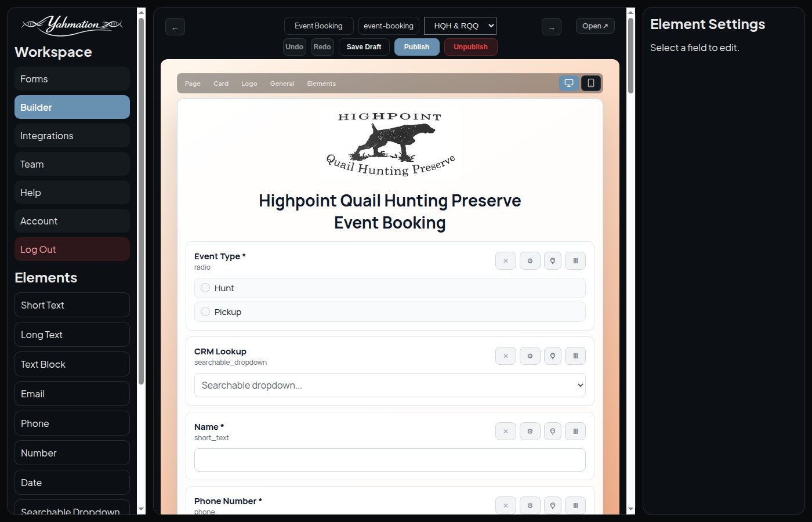Click the left sidebar scrollbar down arrow
Image resolution: width=812 pixels, height=522 pixels.
(142, 509)
